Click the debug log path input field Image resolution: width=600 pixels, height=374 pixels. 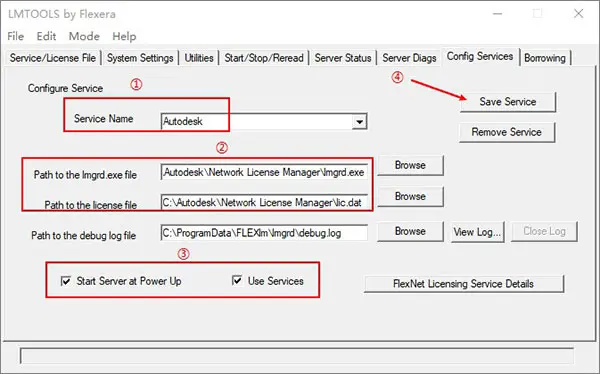pyautogui.click(x=264, y=233)
